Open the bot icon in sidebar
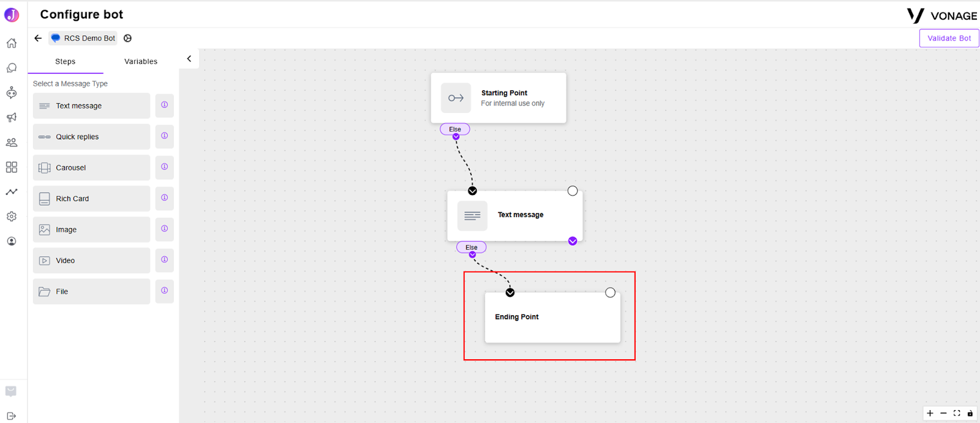This screenshot has width=980, height=423. click(x=11, y=93)
